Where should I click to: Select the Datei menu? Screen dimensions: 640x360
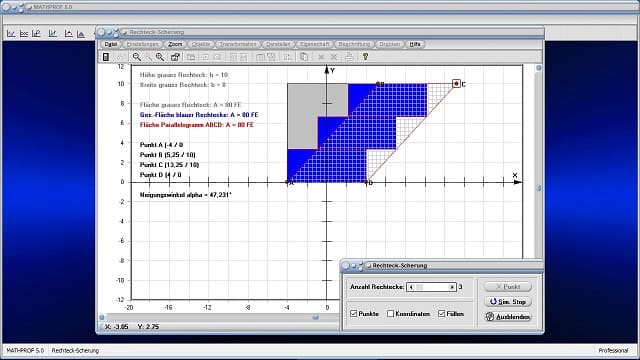pos(111,44)
